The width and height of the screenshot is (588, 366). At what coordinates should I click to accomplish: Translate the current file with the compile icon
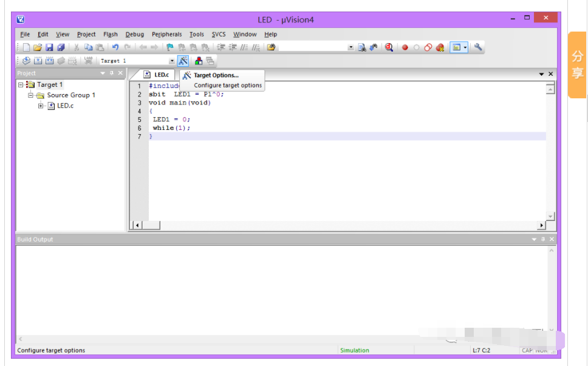pos(26,61)
